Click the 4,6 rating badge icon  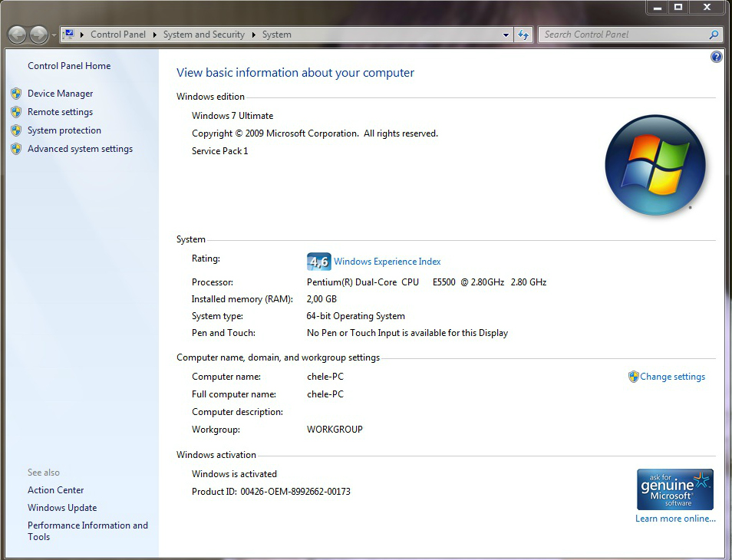pyautogui.click(x=318, y=262)
